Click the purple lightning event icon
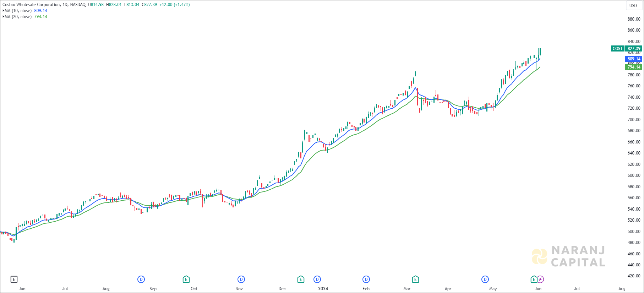Screen dimensions: 644x293 (540, 280)
